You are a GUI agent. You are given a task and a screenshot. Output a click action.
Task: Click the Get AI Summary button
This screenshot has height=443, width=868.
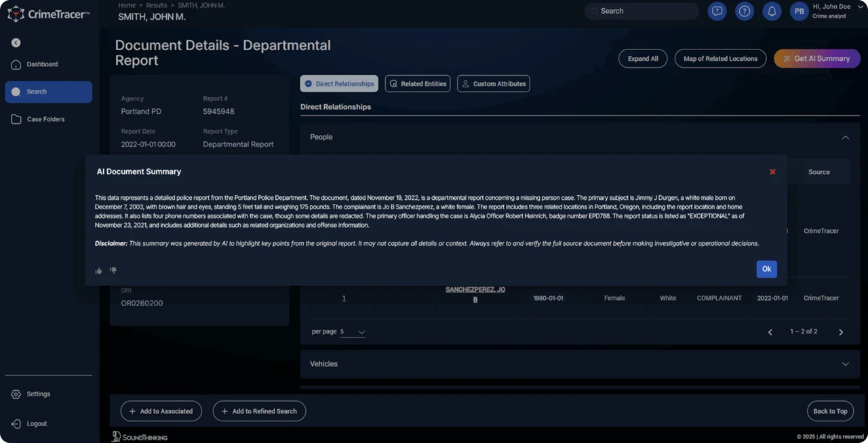point(816,59)
